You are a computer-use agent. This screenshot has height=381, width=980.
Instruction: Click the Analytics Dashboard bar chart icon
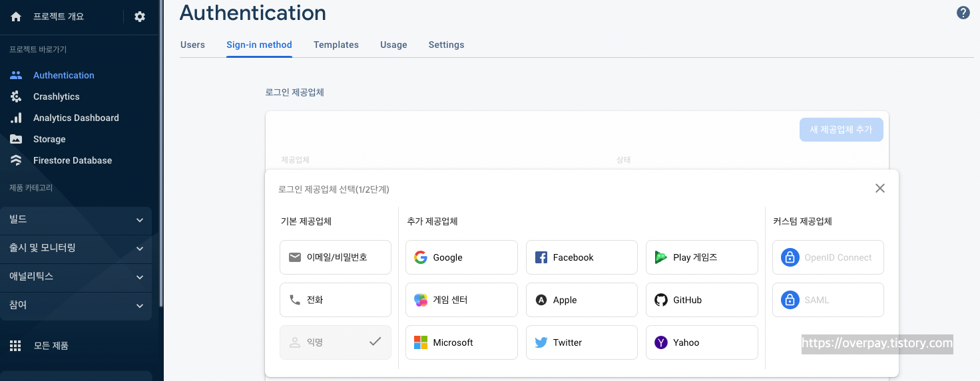[x=16, y=118]
